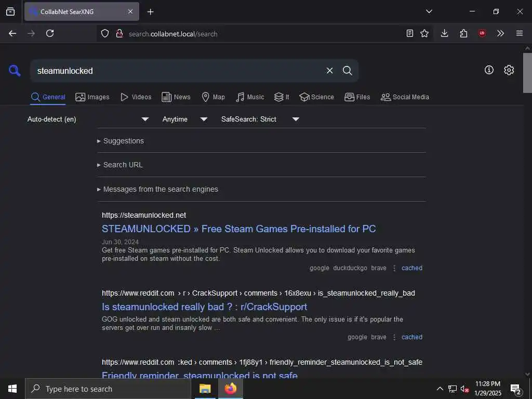The height and width of the screenshot is (399, 532).
Task: Click the network tray icon
Action: (x=453, y=389)
